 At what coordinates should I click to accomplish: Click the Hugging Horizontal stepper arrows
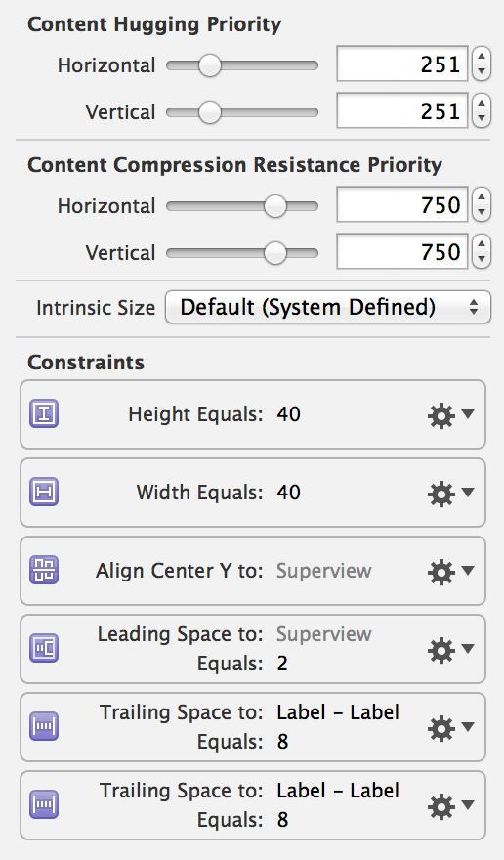pyautogui.click(x=481, y=64)
